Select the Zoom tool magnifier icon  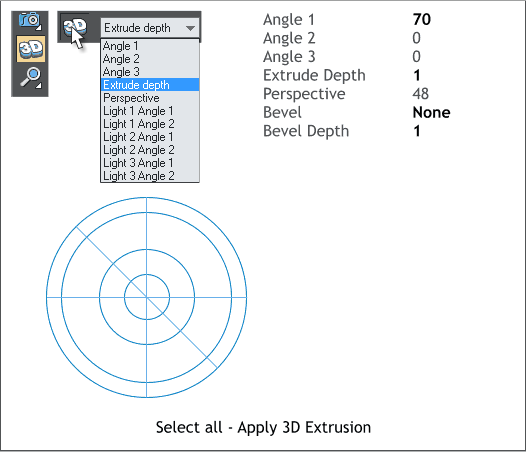[x=31, y=78]
